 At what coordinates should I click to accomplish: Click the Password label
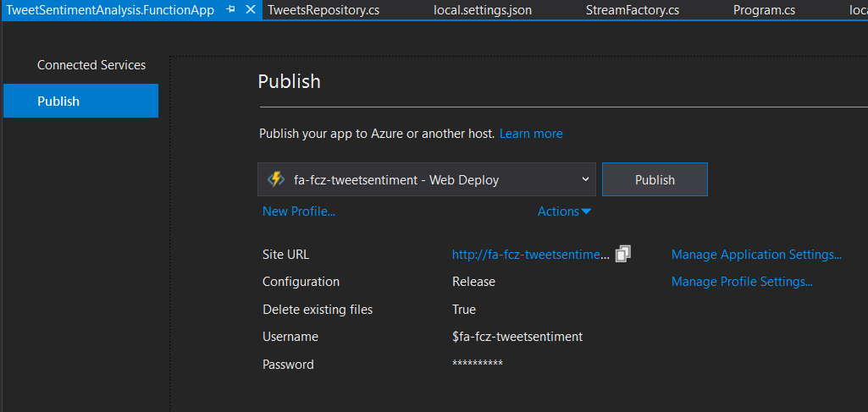click(288, 364)
